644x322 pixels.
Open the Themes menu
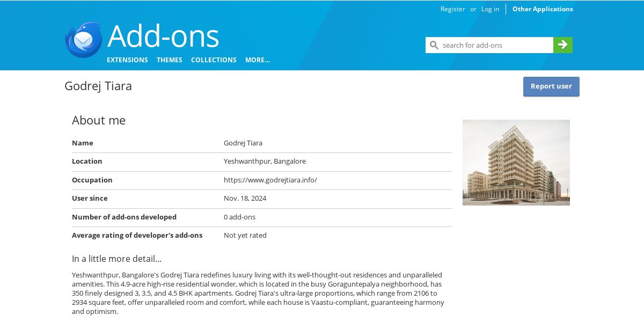170,60
